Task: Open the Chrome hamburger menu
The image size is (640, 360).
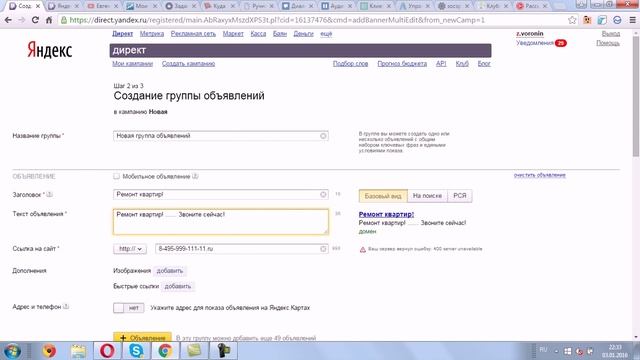Action: [632, 20]
